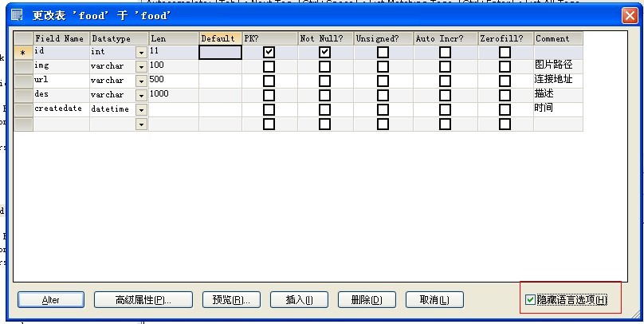Click the Default column header

pyautogui.click(x=221, y=38)
